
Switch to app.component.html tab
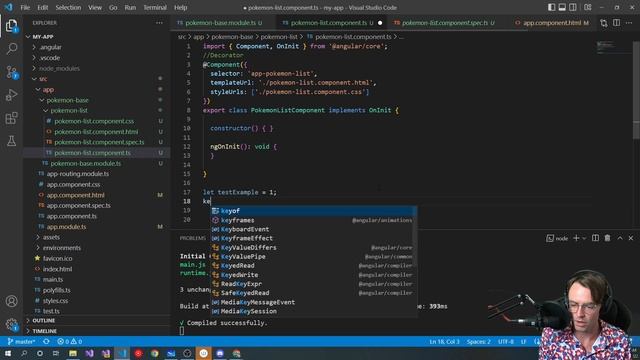click(x=551, y=23)
